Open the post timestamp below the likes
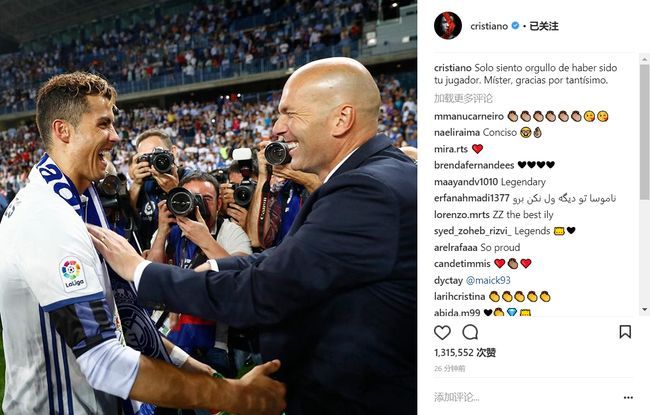Screen dimensions: 650x415 pos(449,369)
